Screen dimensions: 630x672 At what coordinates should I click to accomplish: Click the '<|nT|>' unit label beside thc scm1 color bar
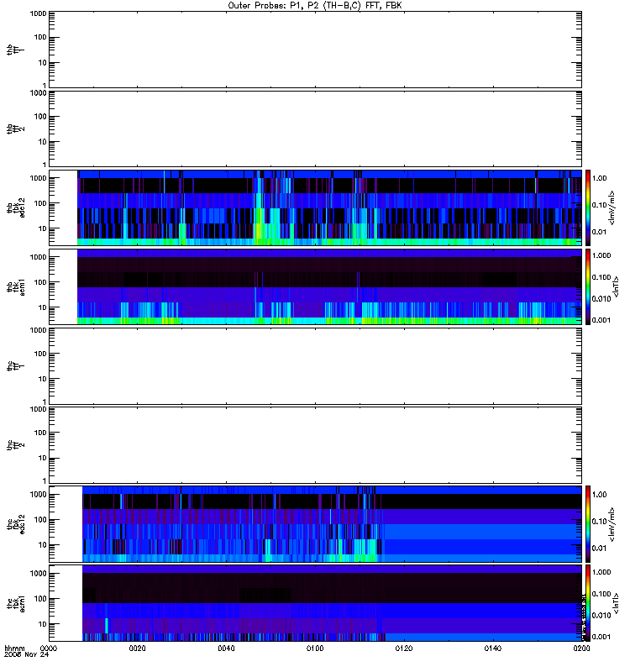point(616,603)
